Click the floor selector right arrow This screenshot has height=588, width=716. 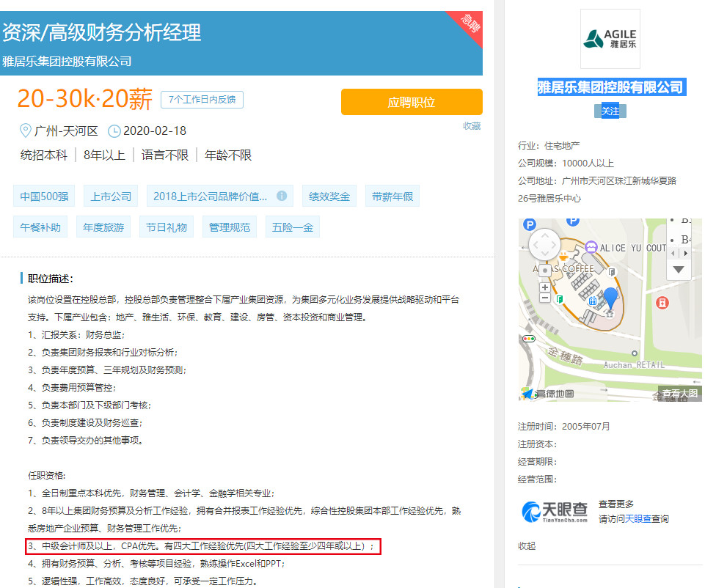coord(685,254)
